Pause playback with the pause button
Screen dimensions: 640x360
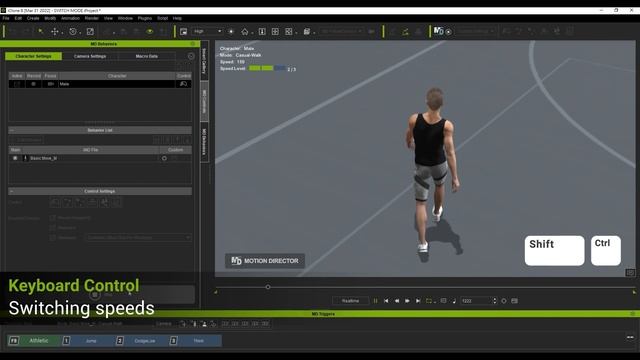376,301
